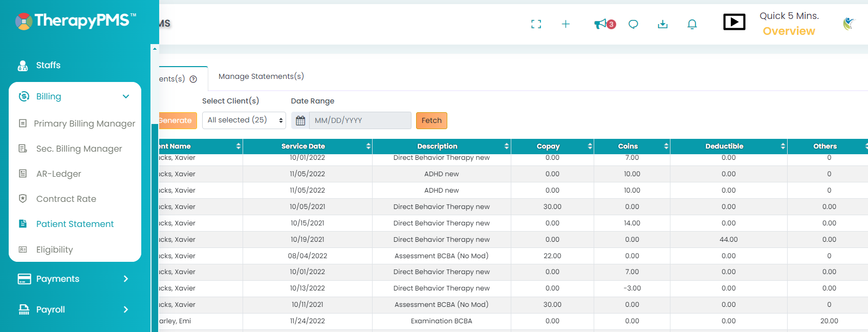Click the Overview link
The height and width of the screenshot is (332, 868).
(x=789, y=31)
